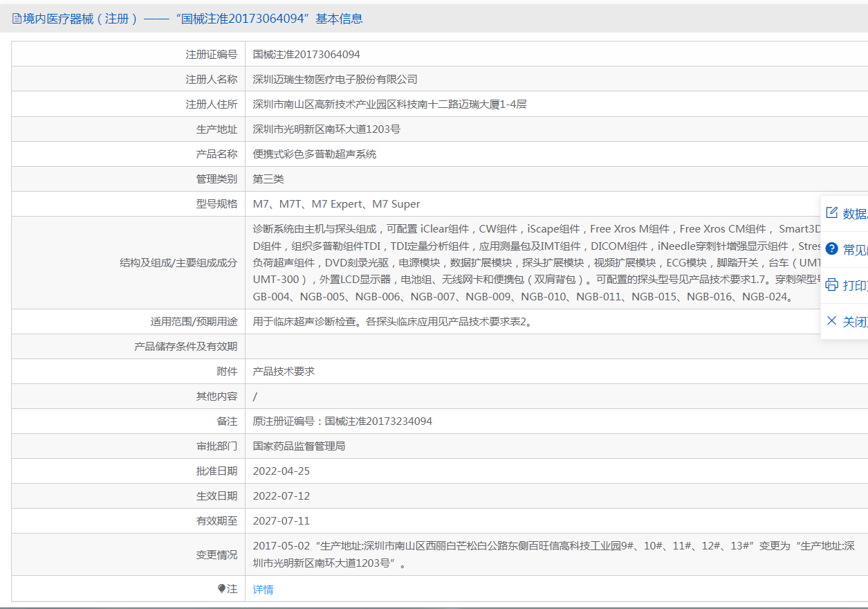Click the 审批部门 row label
868x609 pixels.
[216, 446]
